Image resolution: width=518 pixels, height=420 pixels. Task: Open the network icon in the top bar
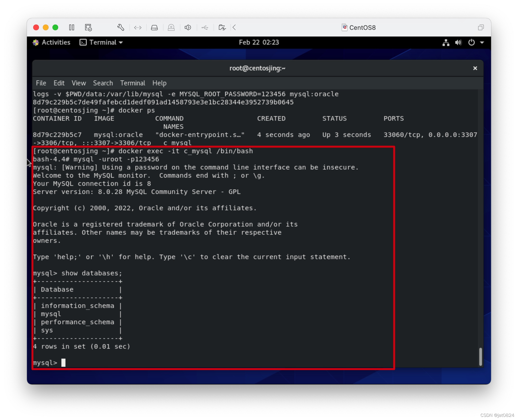pos(446,42)
